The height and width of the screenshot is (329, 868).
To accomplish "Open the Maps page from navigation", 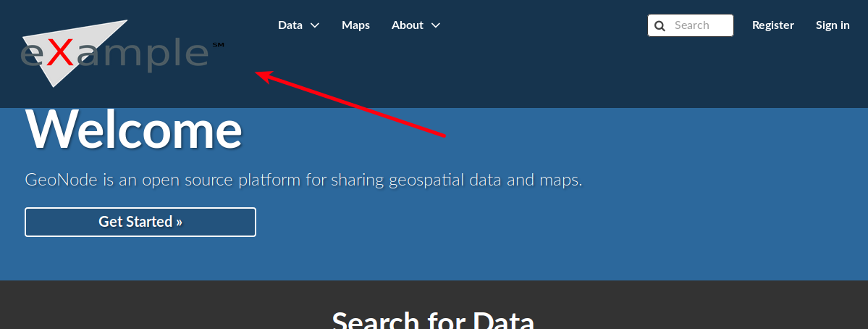I will tap(356, 25).
